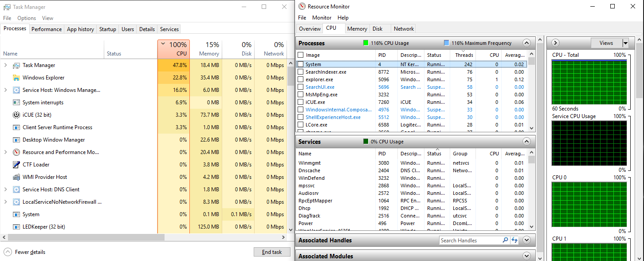Click the CPU - Total graph
The height and width of the screenshot is (261, 644).
coord(589,83)
